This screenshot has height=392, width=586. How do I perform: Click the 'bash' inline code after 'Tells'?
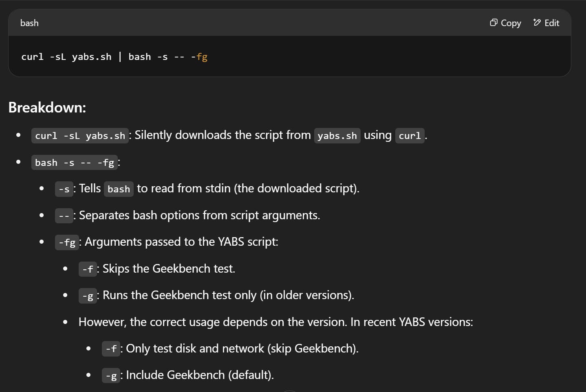point(119,189)
